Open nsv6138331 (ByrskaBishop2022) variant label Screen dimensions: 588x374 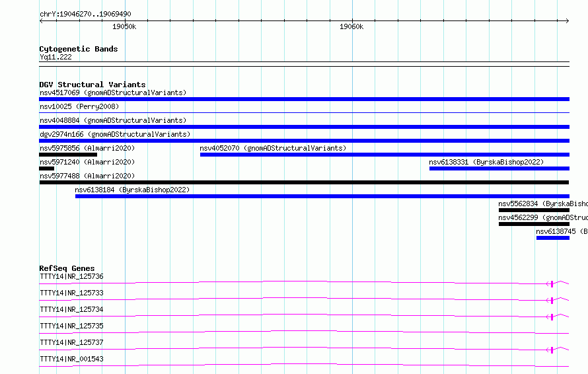[x=486, y=162]
